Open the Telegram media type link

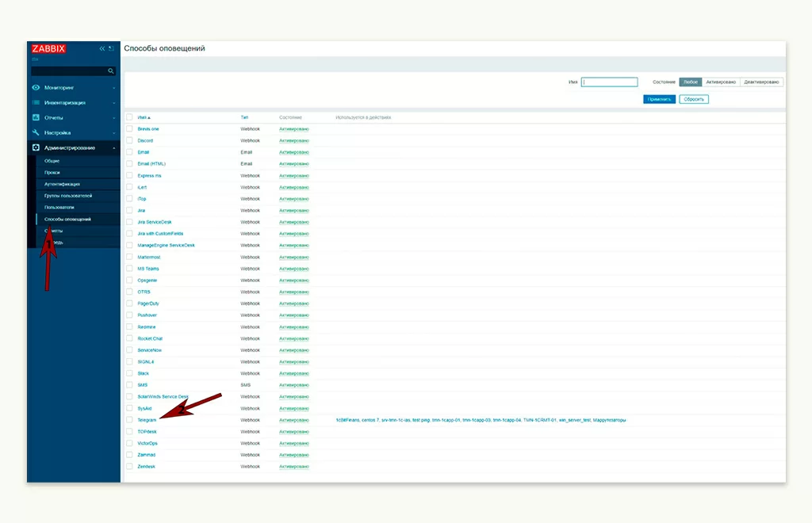pos(147,420)
